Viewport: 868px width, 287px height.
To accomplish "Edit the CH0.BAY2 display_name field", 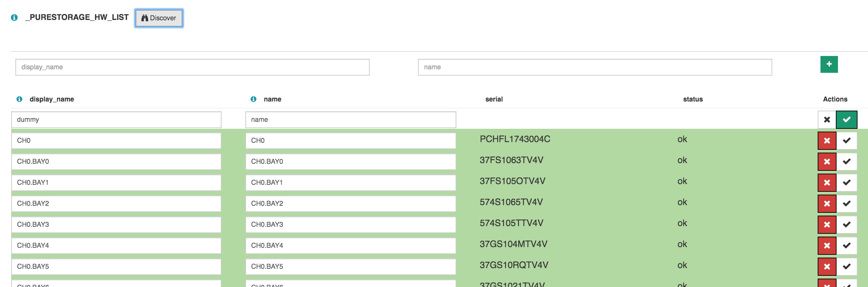I will pyautogui.click(x=116, y=204).
